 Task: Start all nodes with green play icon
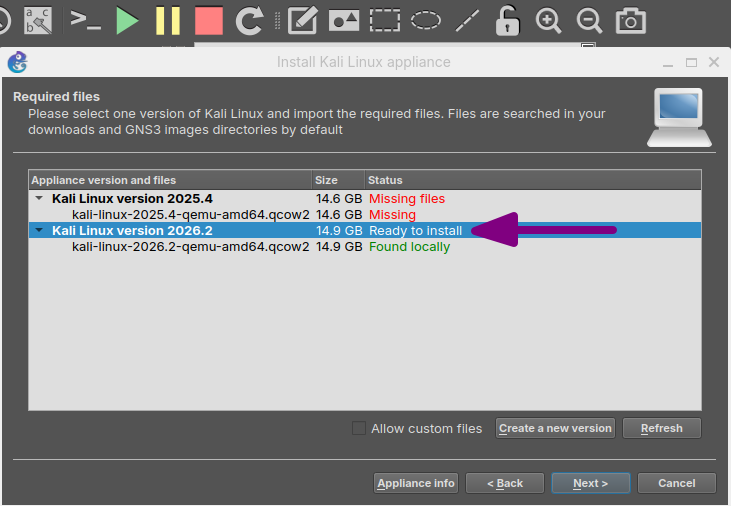[127, 21]
